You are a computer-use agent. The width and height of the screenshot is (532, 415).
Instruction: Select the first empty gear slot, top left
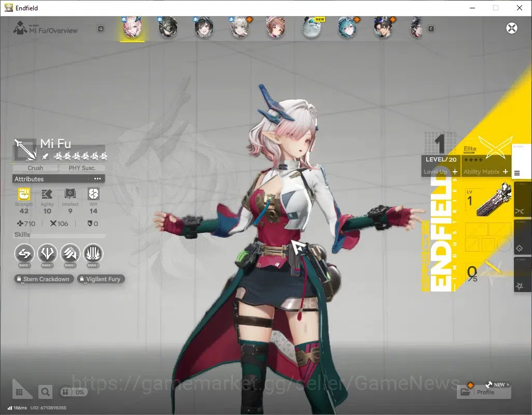[476, 229]
